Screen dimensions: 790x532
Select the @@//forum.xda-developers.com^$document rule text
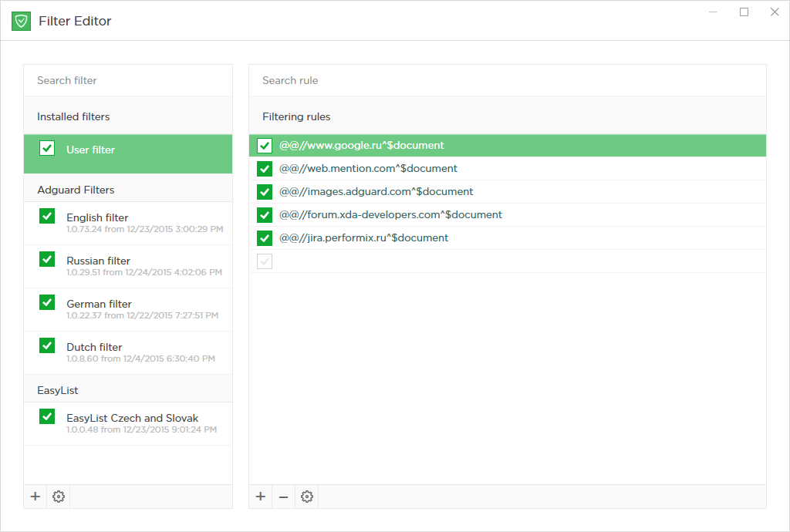pos(390,215)
